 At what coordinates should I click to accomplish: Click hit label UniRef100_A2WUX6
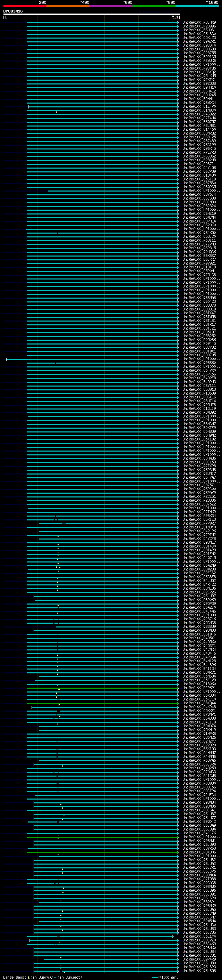[x=199, y=60]
